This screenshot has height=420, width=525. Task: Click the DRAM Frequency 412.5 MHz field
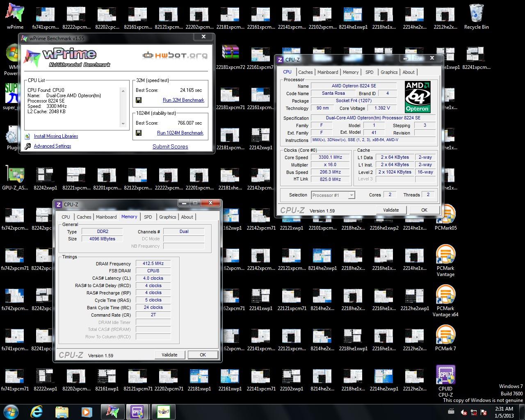(153, 264)
